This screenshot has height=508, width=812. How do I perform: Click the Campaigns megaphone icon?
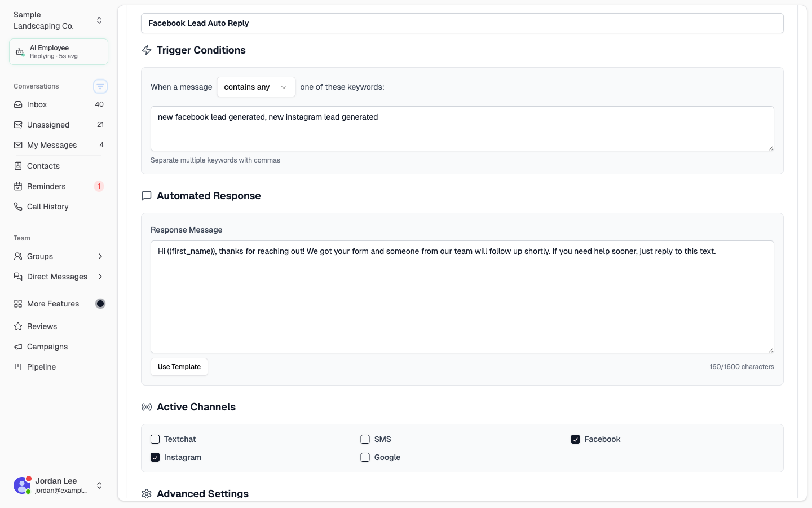point(18,347)
